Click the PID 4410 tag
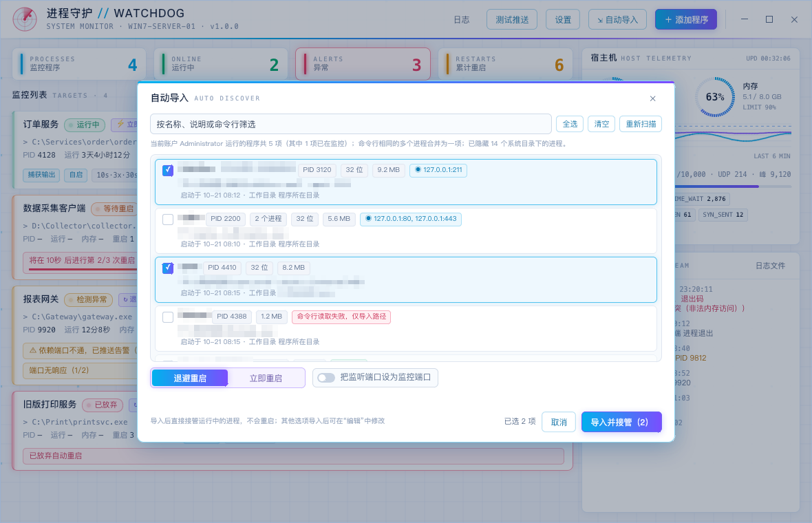812x523 pixels. tap(222, 268)
